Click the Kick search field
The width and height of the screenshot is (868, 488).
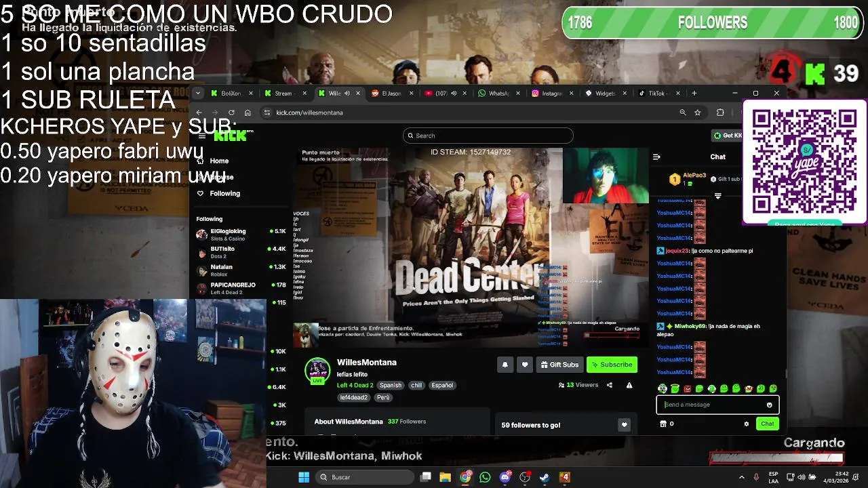tap(488, 136)
